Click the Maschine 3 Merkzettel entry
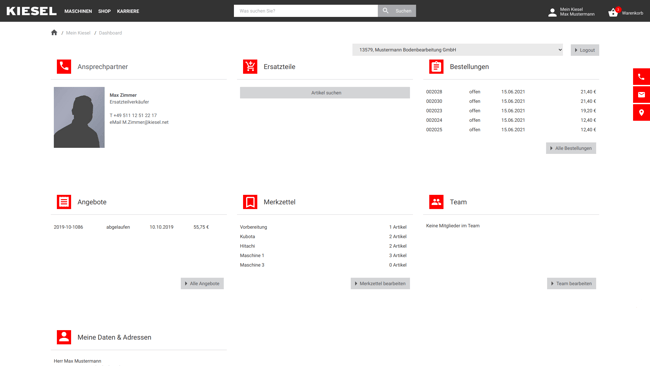The image size is (650, 366). pyautogui.click(x=252, y=265)
